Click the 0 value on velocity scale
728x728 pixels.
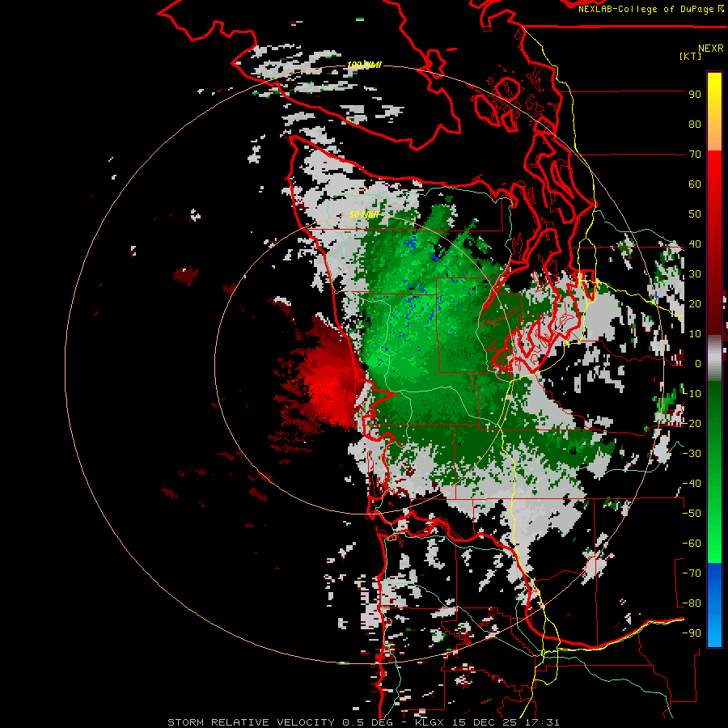click(x=698, y=364)
